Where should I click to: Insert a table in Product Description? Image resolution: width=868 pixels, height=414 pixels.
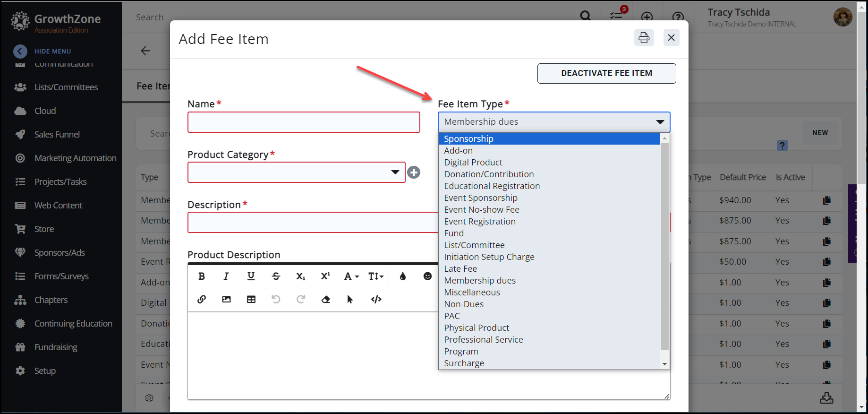click(x=251, y=299)
